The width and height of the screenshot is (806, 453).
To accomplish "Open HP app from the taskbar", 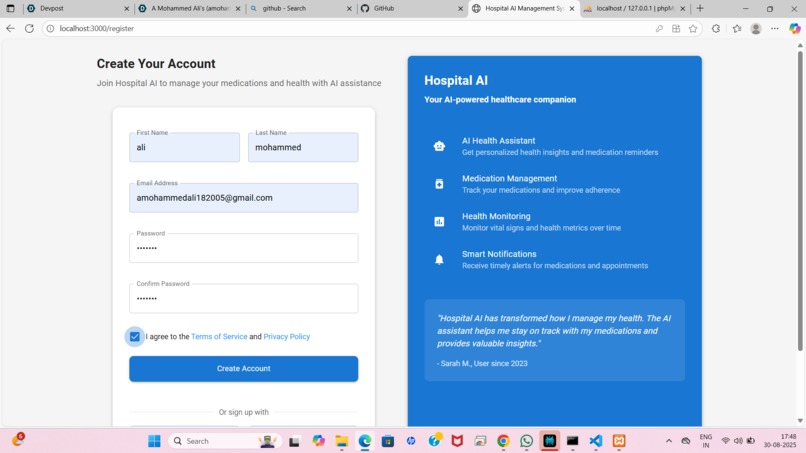I will point(411,441).
